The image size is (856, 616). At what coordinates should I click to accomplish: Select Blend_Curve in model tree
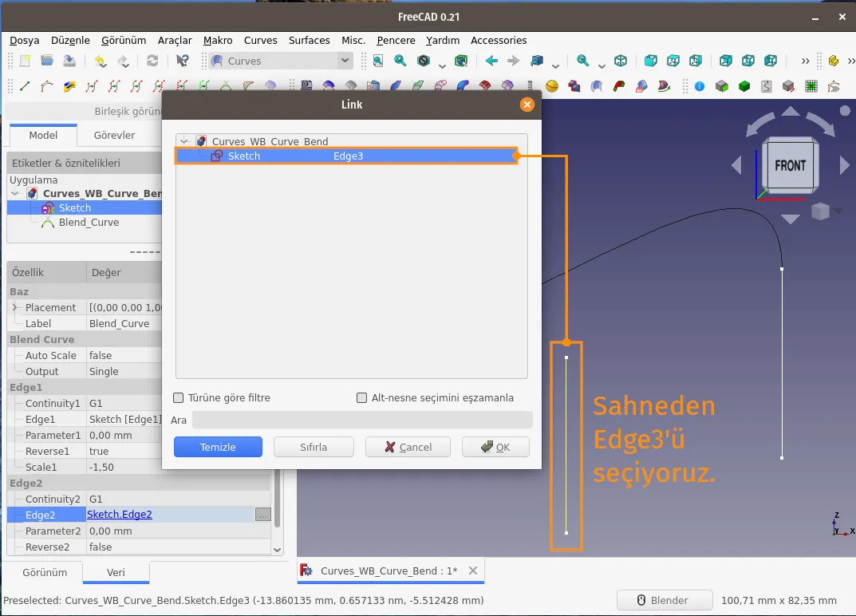(x=89, y=223)
